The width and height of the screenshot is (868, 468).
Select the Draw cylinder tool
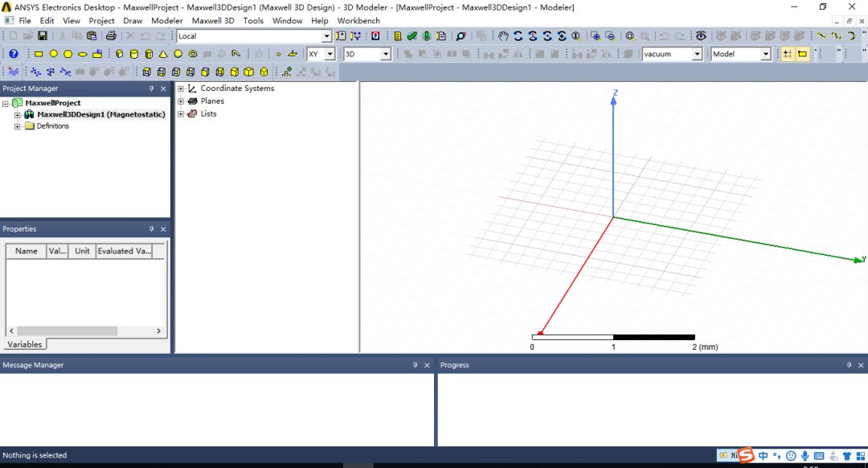[134, 54]
